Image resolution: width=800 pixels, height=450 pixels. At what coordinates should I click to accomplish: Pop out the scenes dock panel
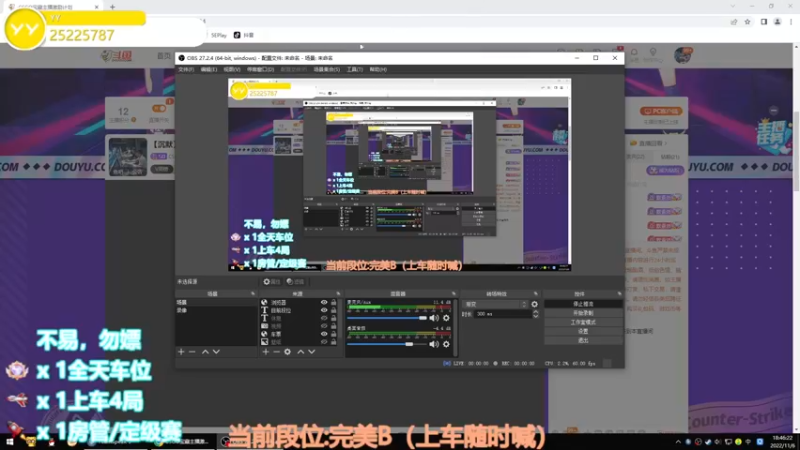(x=253, y=294)
